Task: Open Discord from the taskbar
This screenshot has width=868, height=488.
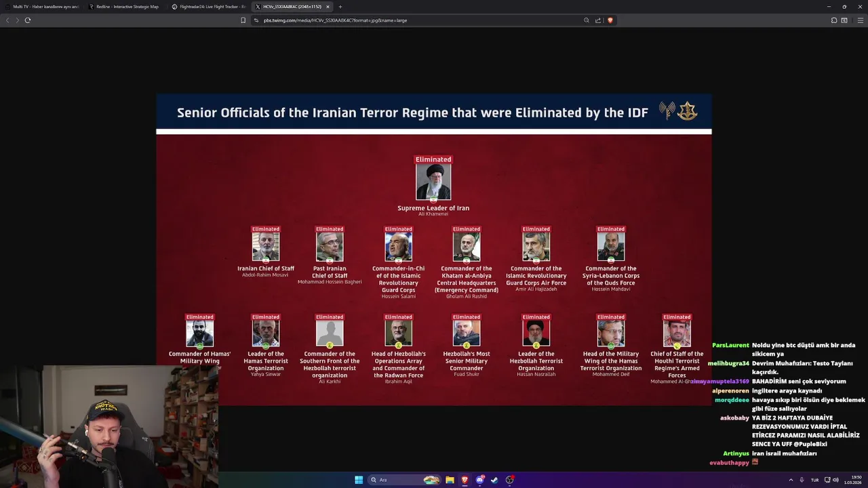Action: (480, 480)
